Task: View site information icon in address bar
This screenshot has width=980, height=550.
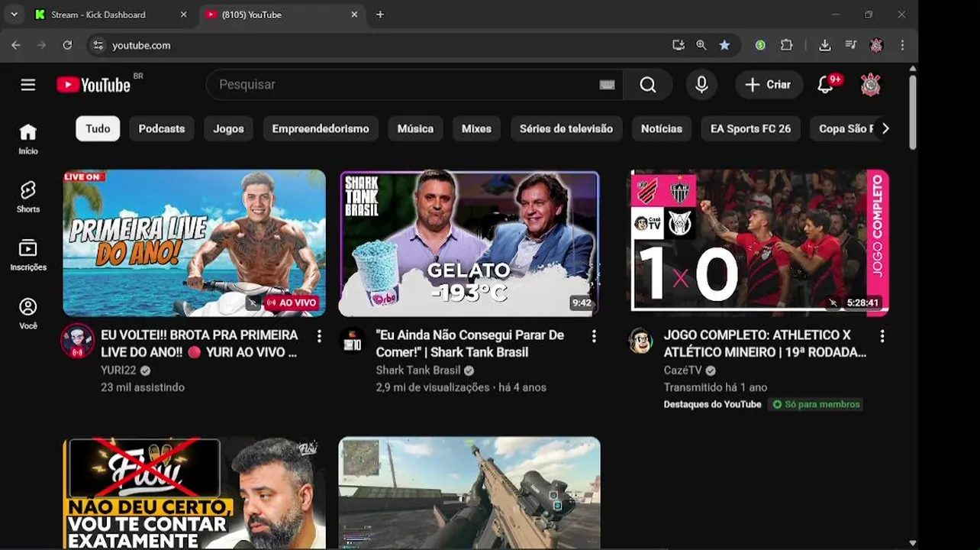Action: coord(98,45)
